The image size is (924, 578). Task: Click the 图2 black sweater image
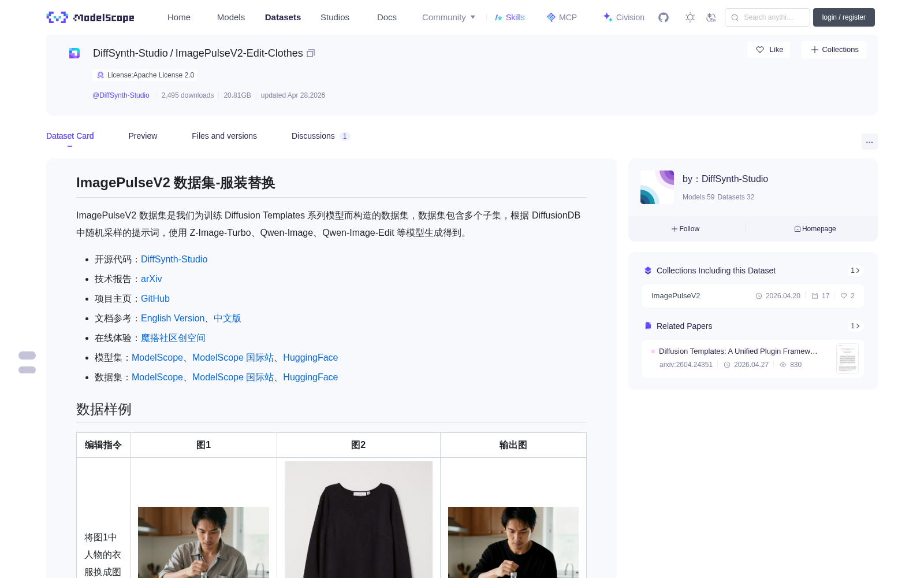tap(359, 520)
